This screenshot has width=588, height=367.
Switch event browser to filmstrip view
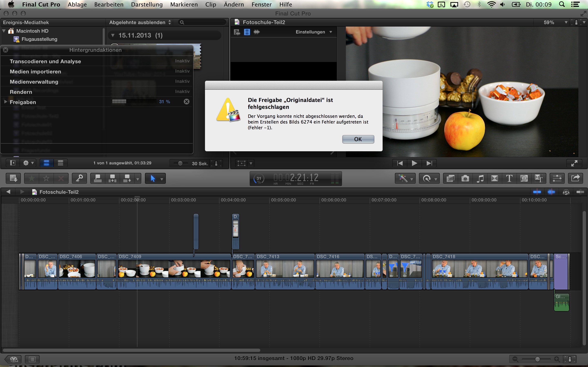point(46,163)
